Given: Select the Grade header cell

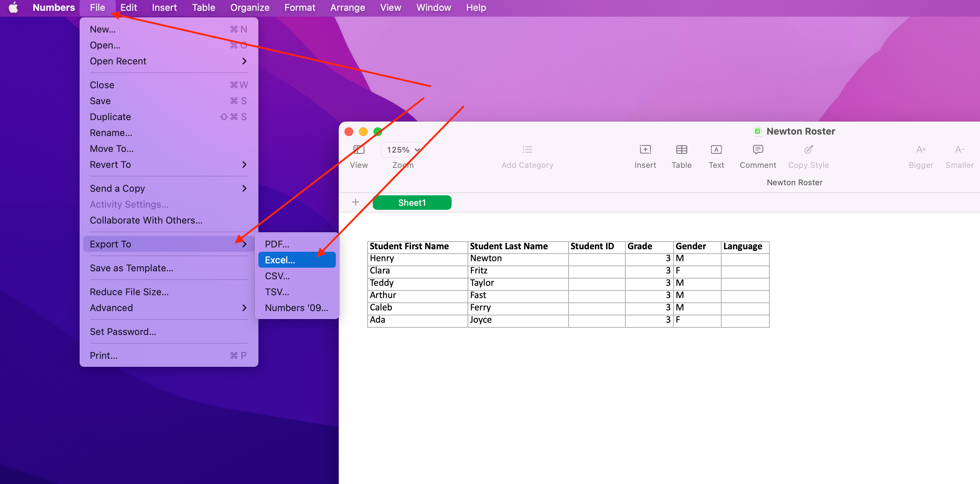Looking at the screenshot, I should tap(649, 247).
